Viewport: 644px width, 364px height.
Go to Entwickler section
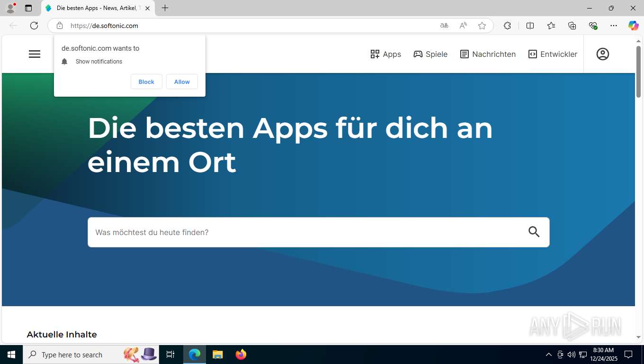click(x=553, y=54)
